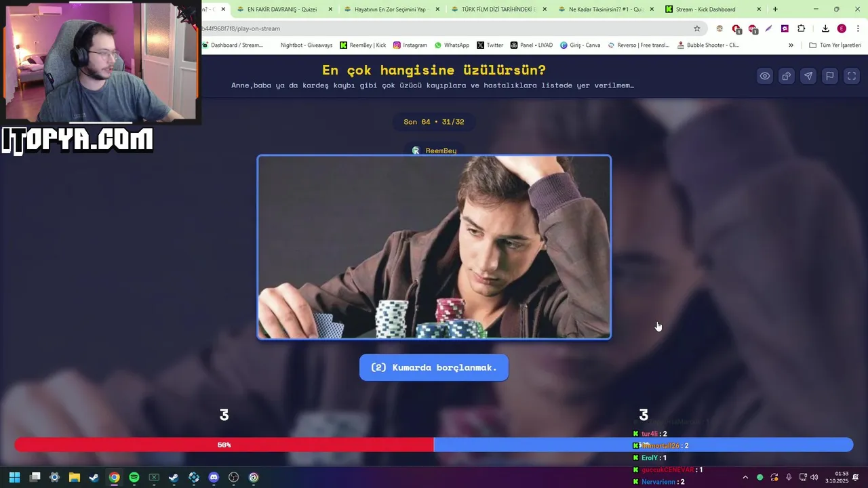Close the 'Stream - Kick Dashboard' tab
The width and height of the screenshot is (868, 488).
[x=759, y=9]
